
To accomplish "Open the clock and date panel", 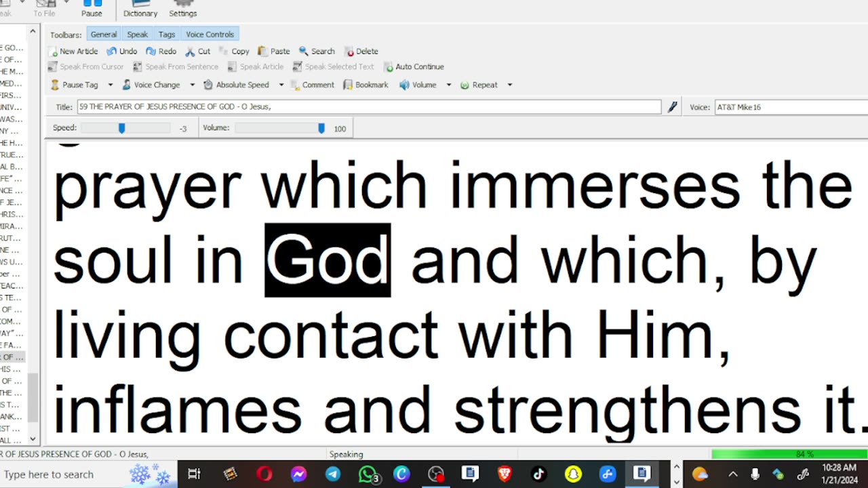I will (839, 474).
